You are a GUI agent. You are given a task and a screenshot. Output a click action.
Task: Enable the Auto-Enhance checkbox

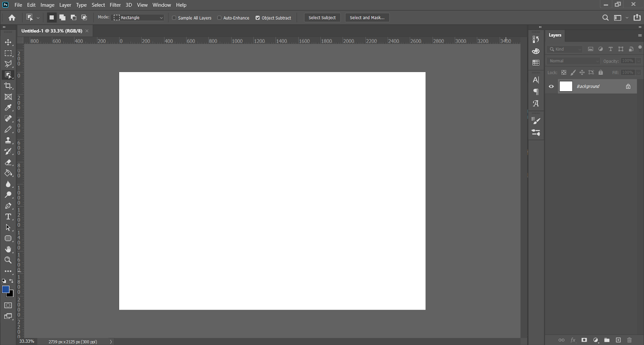pos(219,18)
